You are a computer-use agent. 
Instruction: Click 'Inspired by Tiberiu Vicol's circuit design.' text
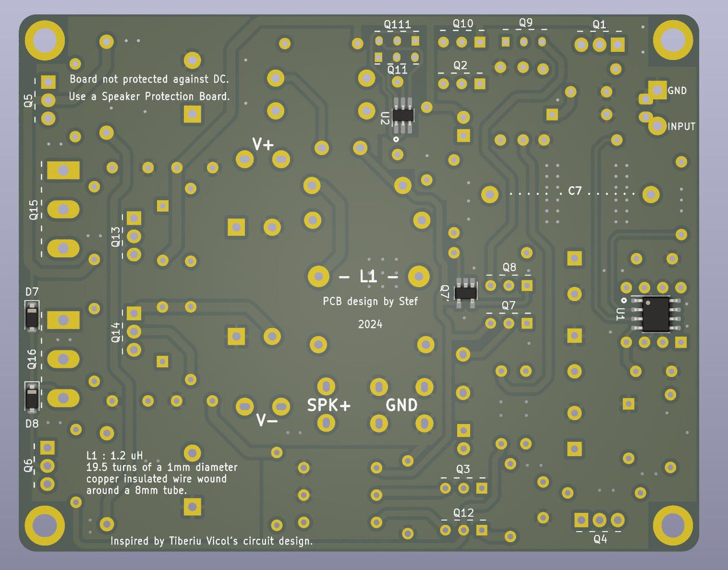pyautogui.click(x=212, y=541)
